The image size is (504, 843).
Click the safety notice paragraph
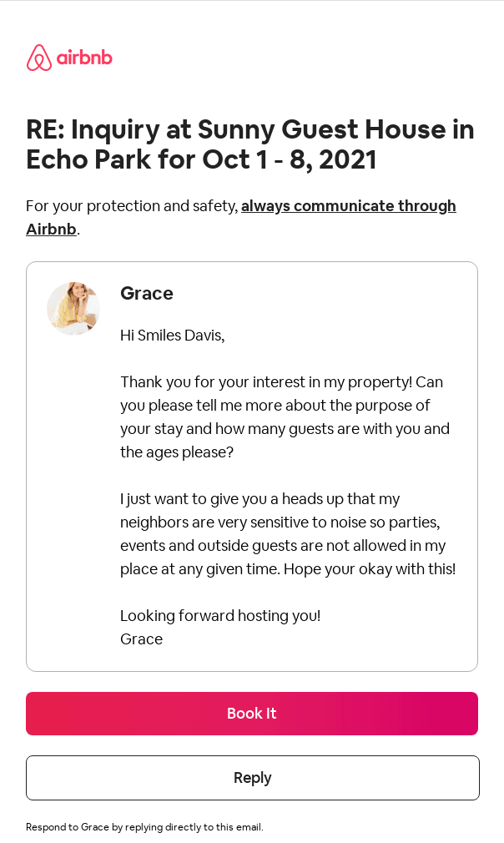241,217
